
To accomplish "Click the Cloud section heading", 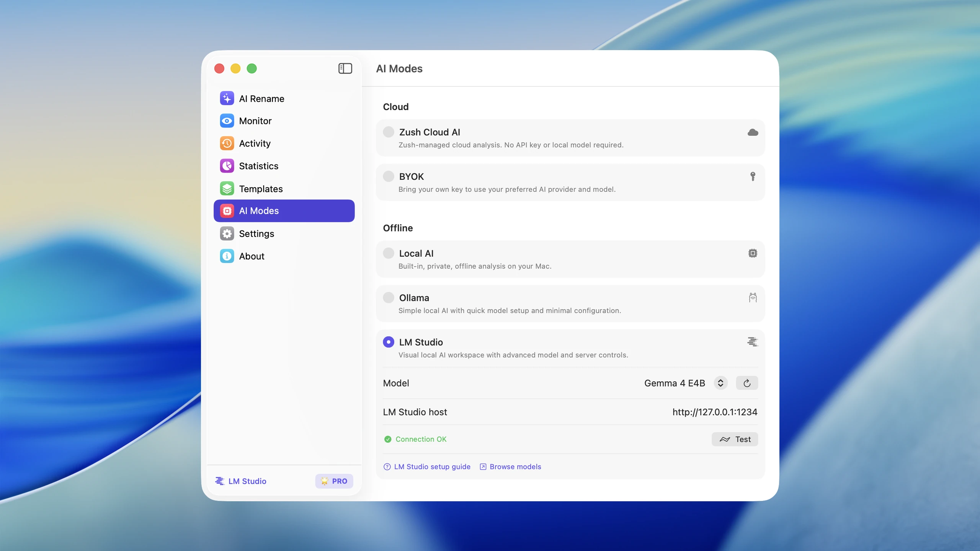I will (396, 107).
